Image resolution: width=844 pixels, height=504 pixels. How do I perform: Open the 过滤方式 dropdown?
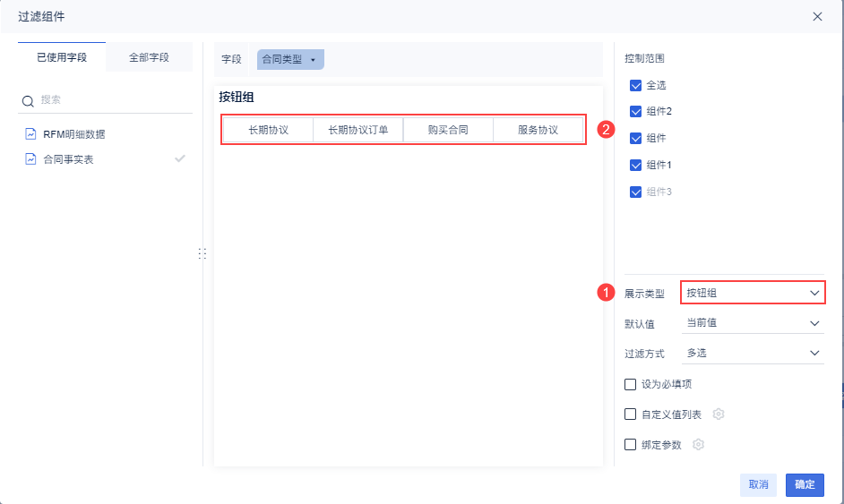click(x=752, y=353)
